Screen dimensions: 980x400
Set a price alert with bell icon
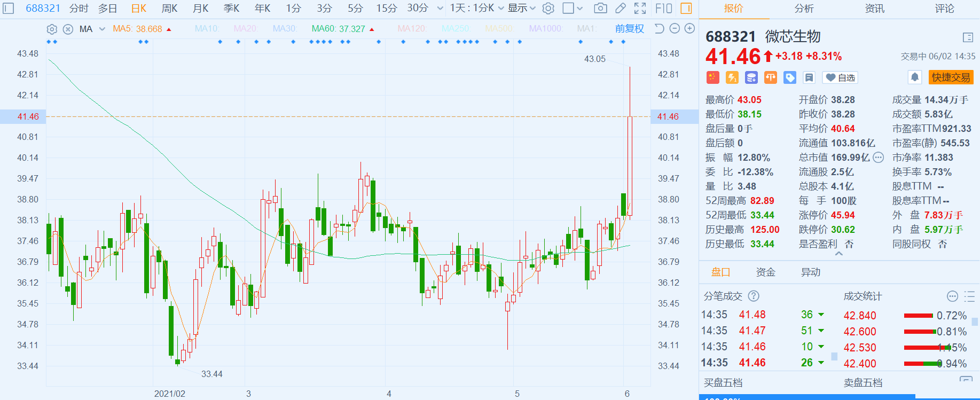[915, 77]
